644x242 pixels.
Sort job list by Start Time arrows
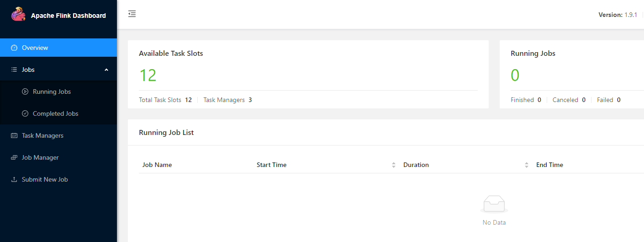[x=394, y=165]
